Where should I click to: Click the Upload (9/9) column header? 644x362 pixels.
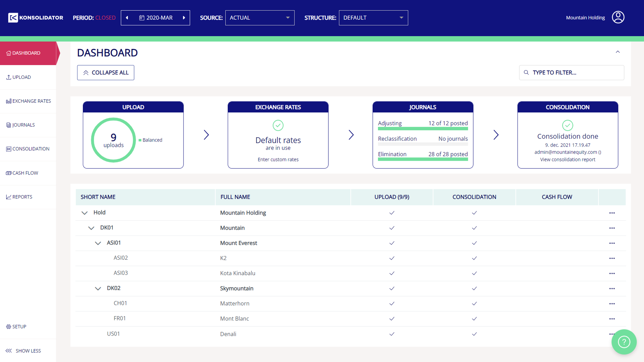pos(392,197)
